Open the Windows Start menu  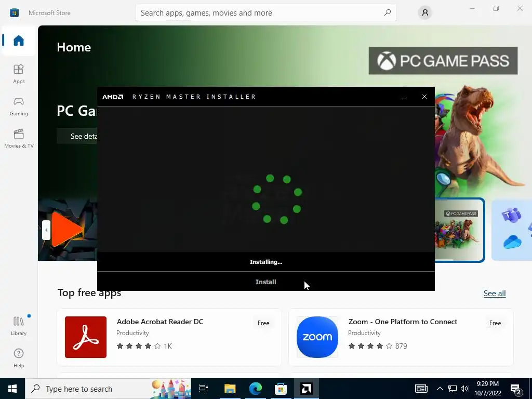[12, 389]
